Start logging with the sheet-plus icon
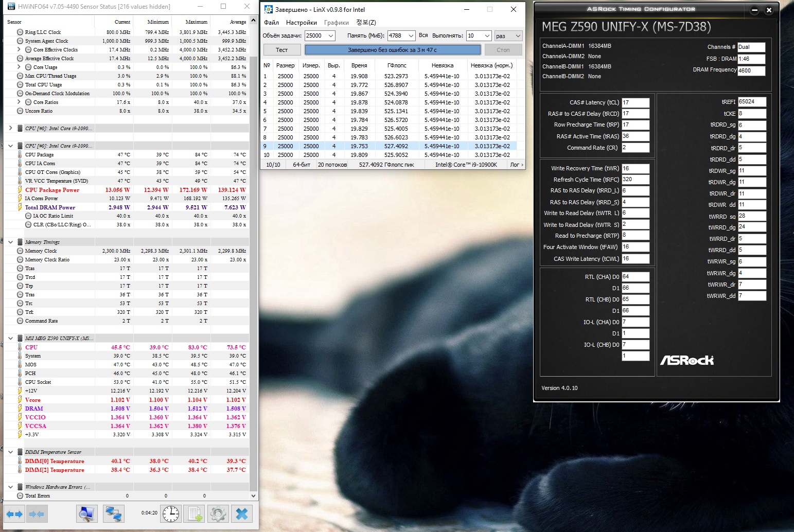The image size is (794, 532). click(x=195, y=513)
